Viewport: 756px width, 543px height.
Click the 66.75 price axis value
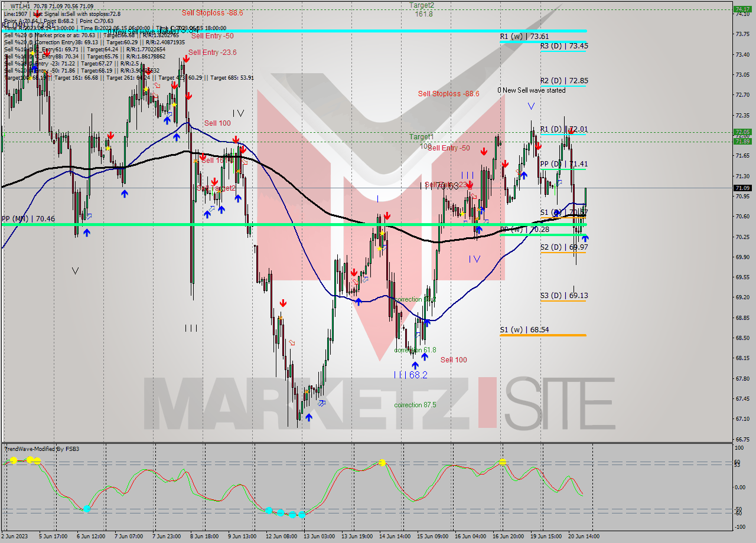pyautogui.click(x=742, y=440)
